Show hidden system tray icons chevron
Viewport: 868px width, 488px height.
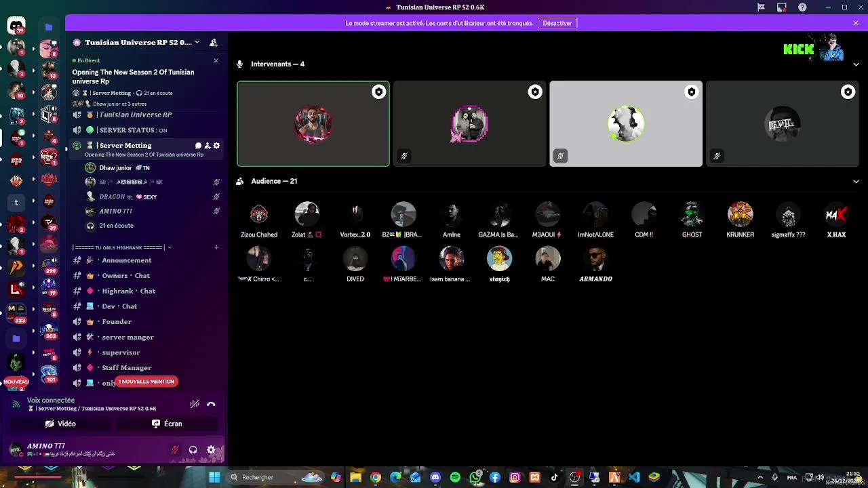(760, 477)
